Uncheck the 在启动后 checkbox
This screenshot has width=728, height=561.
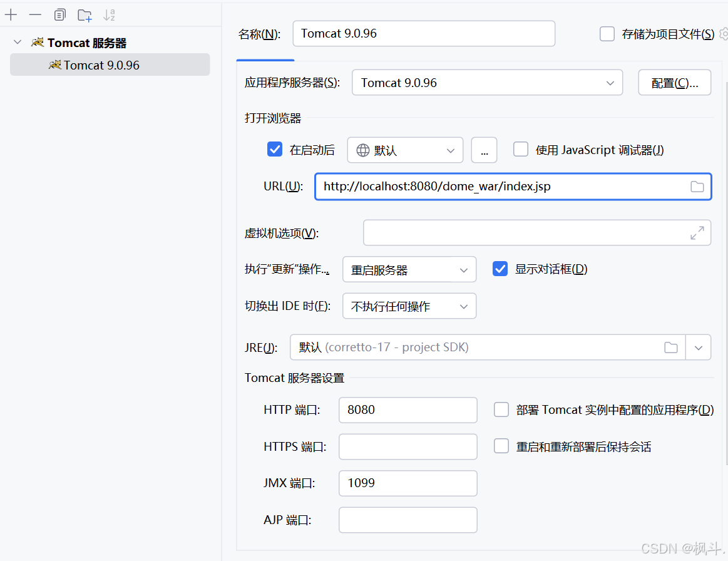pyautogui.click(x=275, y=150)
